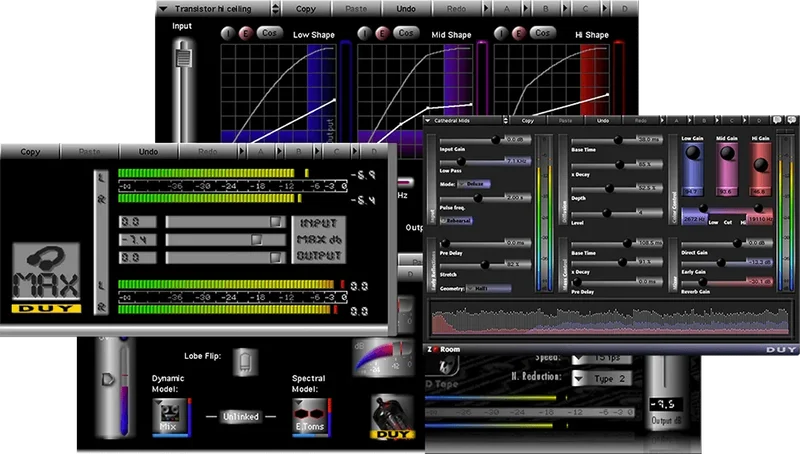Viewport: 800px width, 454px height.
Task: Toggle the Cos button for Low Shape
Action: (x=269, y=33)
